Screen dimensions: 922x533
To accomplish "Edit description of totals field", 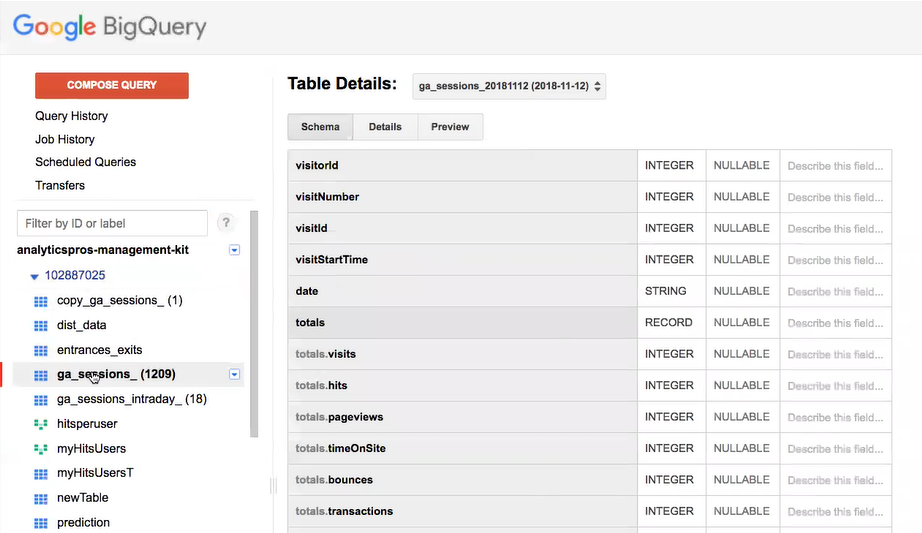I will pyautogui.click(x=835, y=323).
